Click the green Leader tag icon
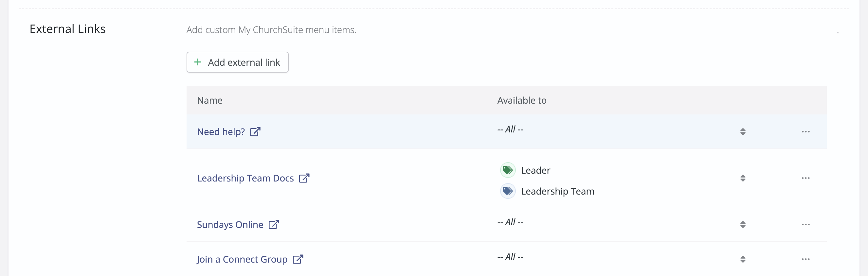This screenshot has height=276, width=868. point(507,170)
